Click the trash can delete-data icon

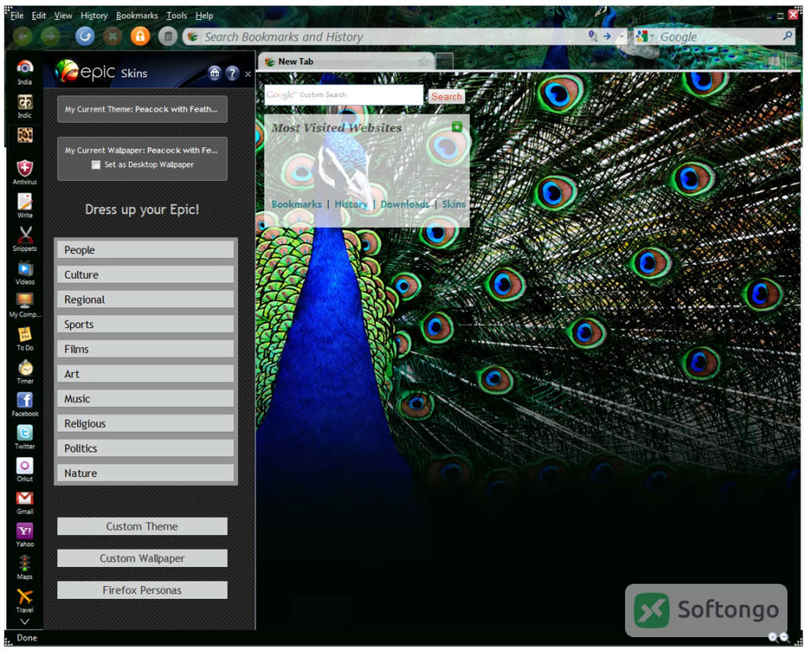pyautogui.click(x=168, y=37)
